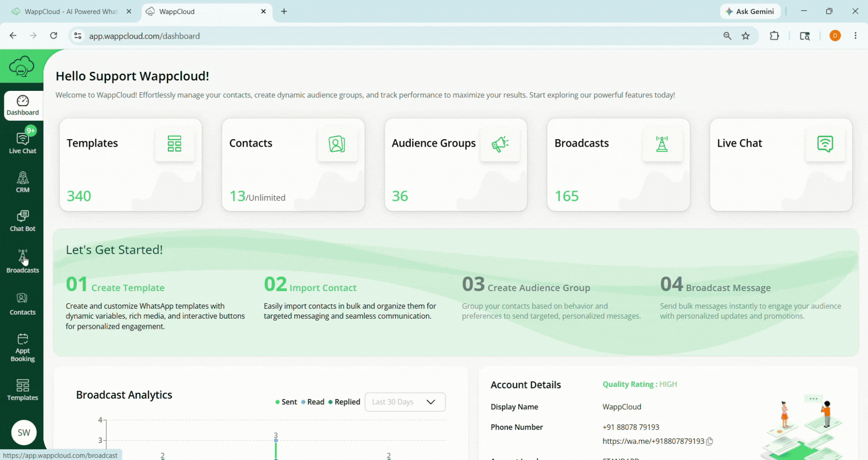The image size is (868, 460).
Task: Open the Chrome three-dot menu
Action: point(855,36)
